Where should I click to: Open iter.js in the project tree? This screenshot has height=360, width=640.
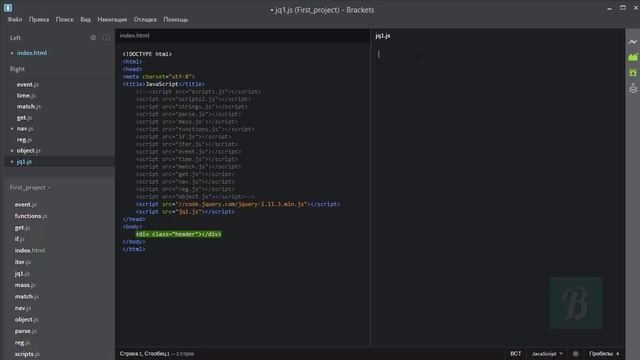pyautogui.click(x=22, y=262)
